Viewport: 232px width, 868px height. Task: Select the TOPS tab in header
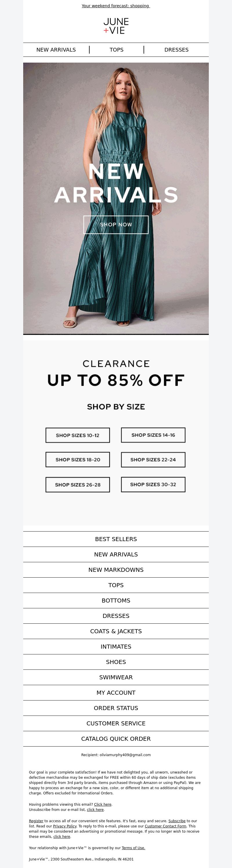point(116,50)
